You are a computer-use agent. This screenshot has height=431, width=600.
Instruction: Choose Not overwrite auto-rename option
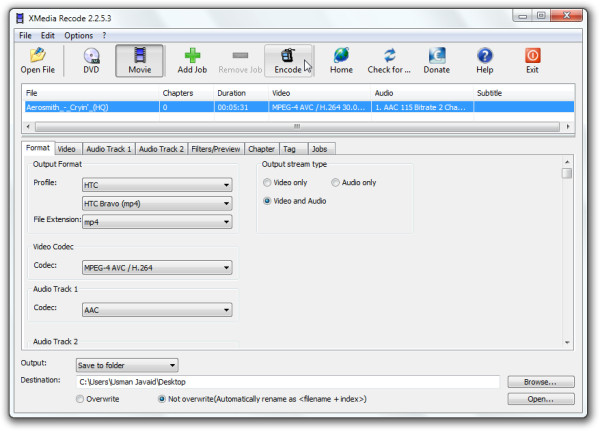click(162, 399)
